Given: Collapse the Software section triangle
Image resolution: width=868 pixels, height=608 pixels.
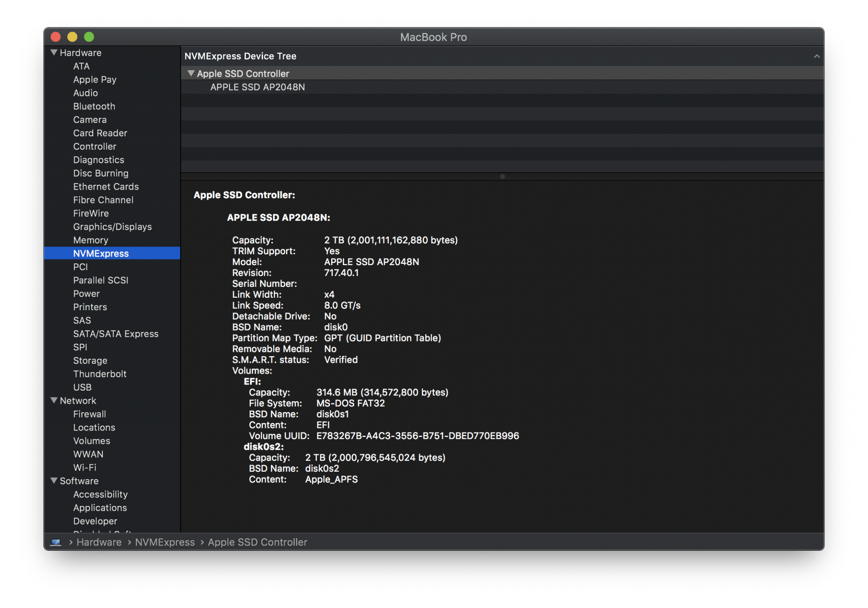Looking at the screenshot, I should [54, 480].
